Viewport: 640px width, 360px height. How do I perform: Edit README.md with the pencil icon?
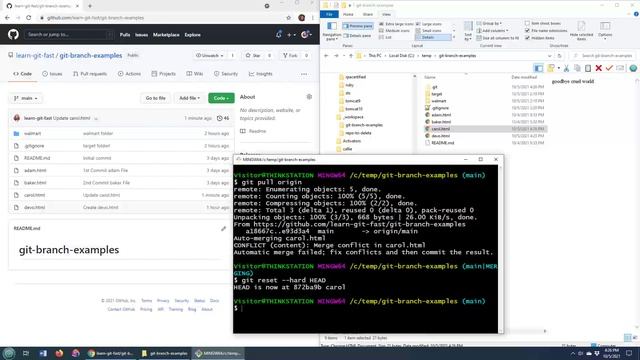coord(223,229)
